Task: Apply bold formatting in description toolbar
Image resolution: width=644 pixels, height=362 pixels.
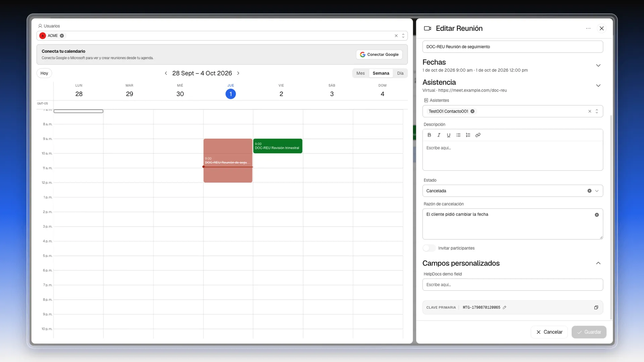Action: click(x=429, y=135)
